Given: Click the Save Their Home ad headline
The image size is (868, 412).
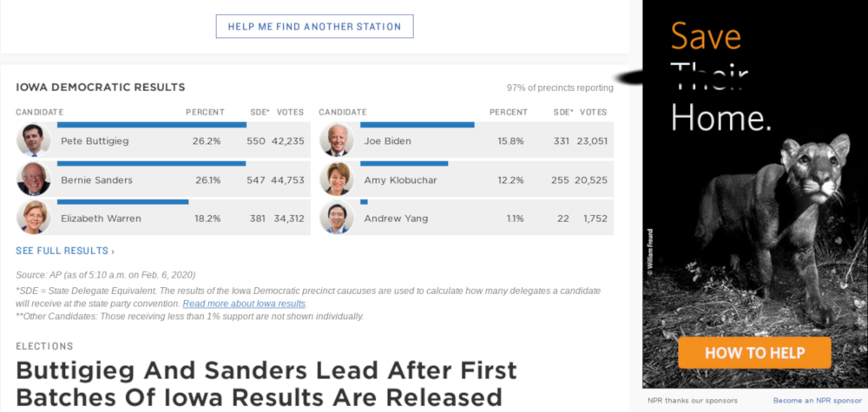Looking at the screenshot, I should click(x=720, y=78).
